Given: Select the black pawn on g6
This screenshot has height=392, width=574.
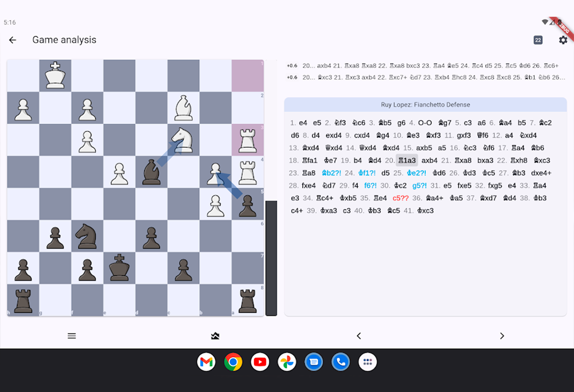Looking at the screenshot, I should click(x=55, y=236).
